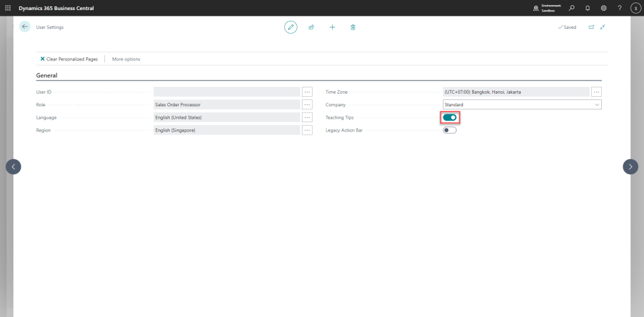Image resolution: width=644 pixels, height=317 pixels.
Task: Click the Language field
Action: tap(226, 118)
